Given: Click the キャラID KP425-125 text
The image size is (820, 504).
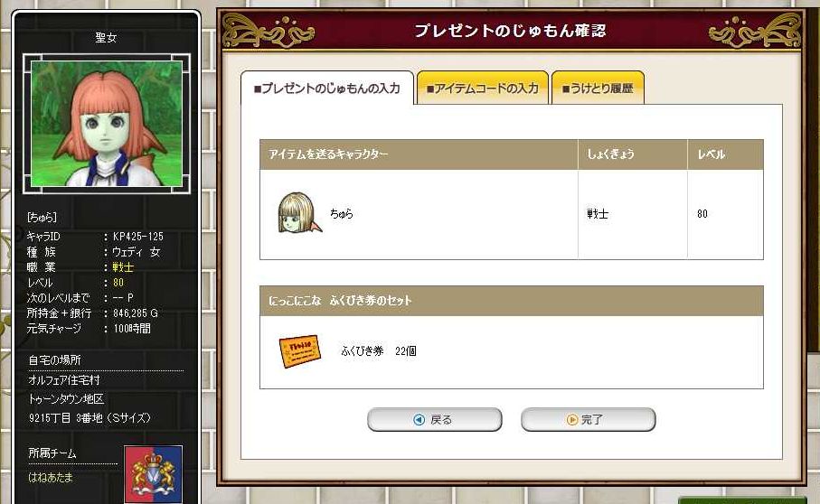Looking at the screenshot, I should 95,236.
